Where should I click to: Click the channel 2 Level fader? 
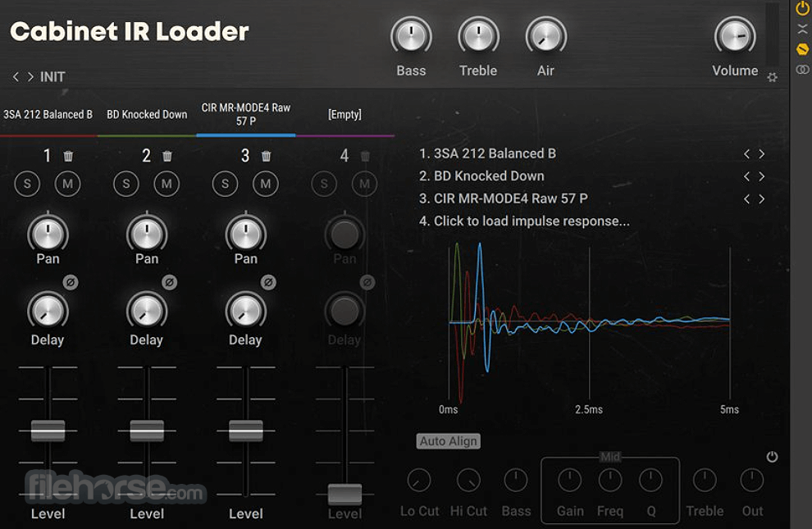point(147,431)
